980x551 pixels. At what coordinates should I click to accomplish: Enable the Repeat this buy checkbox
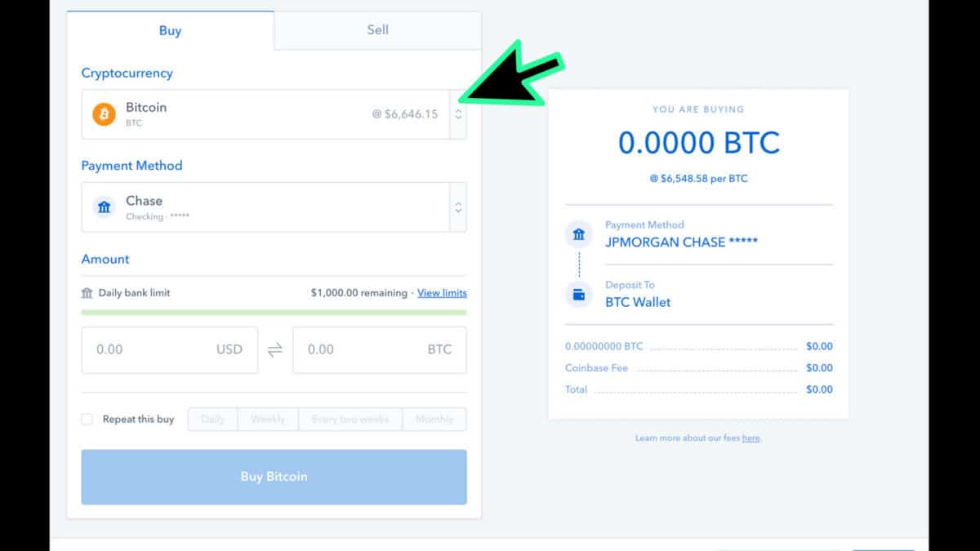87,419
